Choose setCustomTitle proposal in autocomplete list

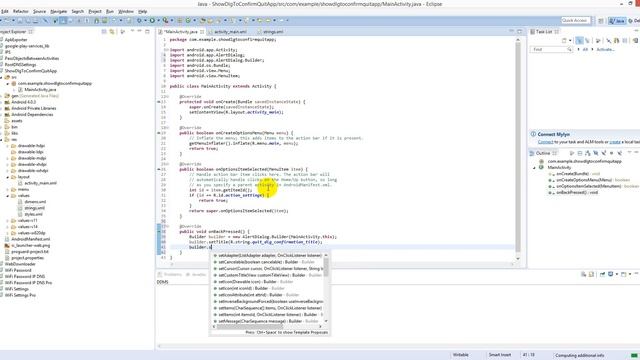(268, 275)
